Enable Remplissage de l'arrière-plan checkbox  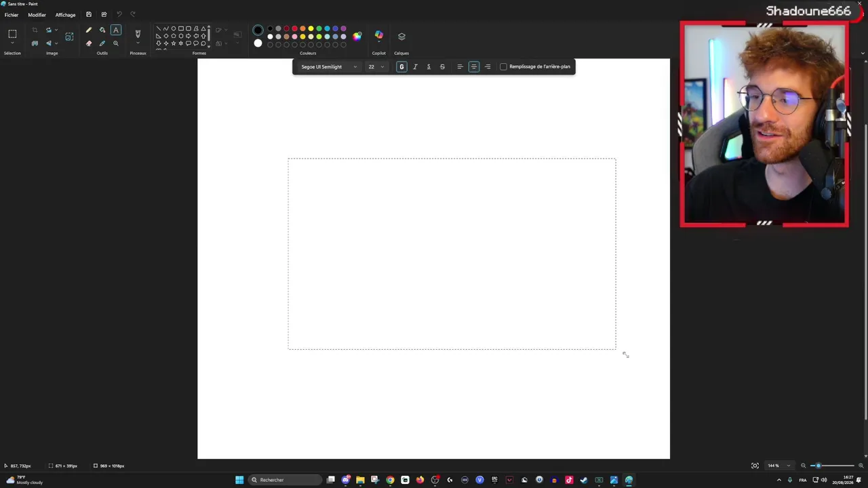[x=503, y=66]
